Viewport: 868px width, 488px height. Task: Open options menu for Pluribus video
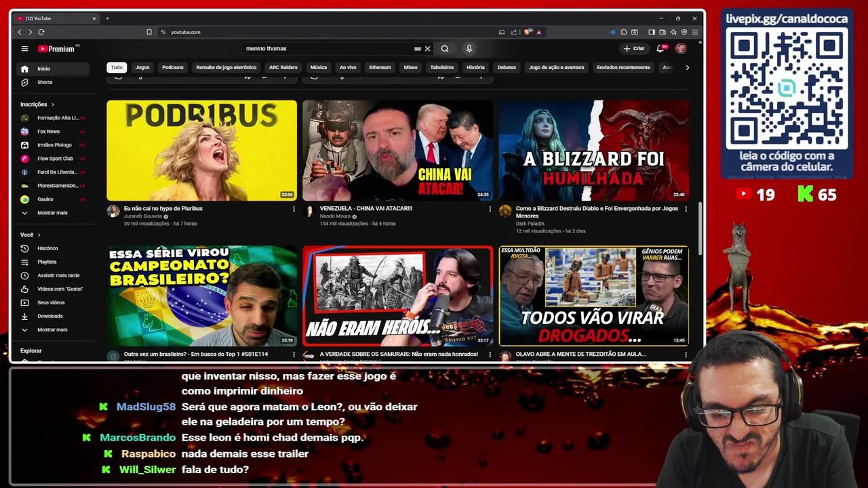tap(294, 209)
